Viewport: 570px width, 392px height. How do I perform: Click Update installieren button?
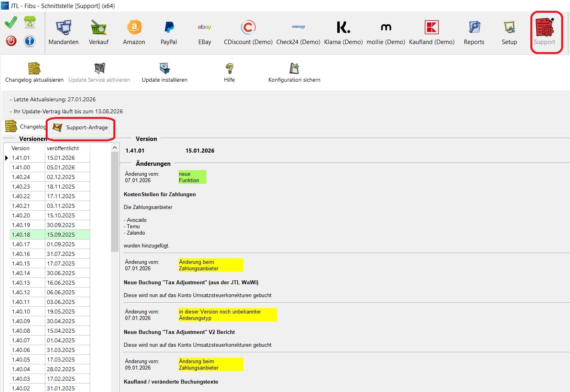coord(164,72)
